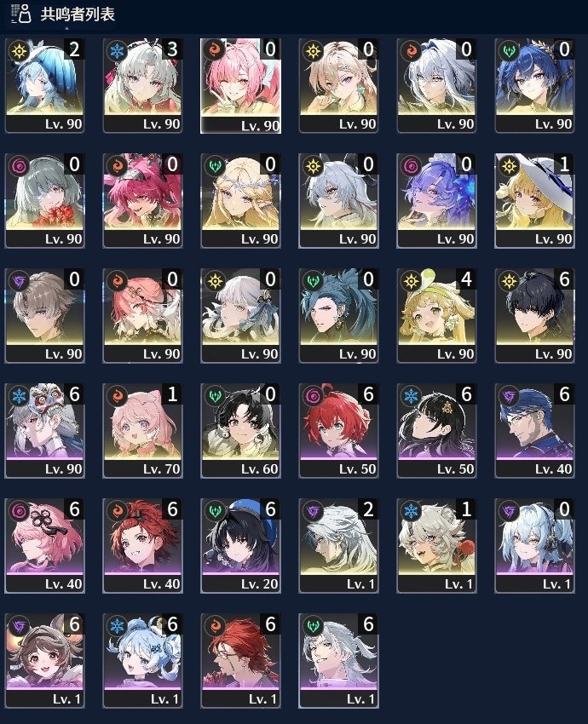
Task: Select the red-haired man with glasses at Lv. 1
Action: pyautogui.click(x=240, y=661)
